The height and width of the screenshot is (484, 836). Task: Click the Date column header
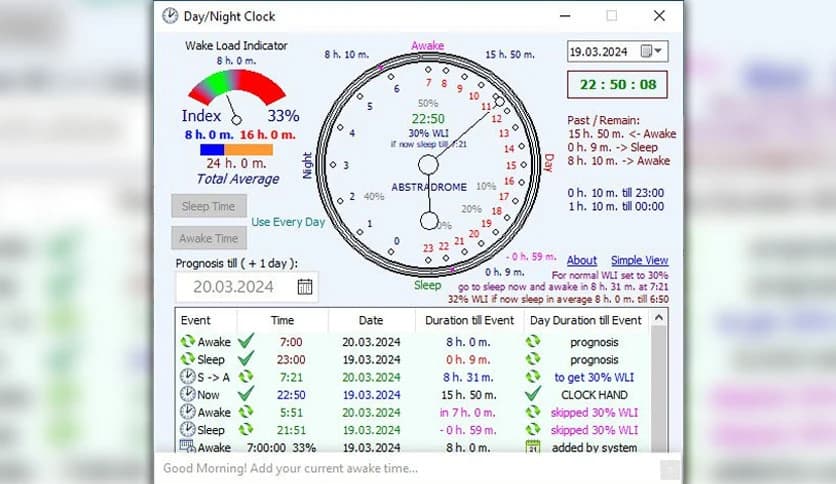(371, 320)
